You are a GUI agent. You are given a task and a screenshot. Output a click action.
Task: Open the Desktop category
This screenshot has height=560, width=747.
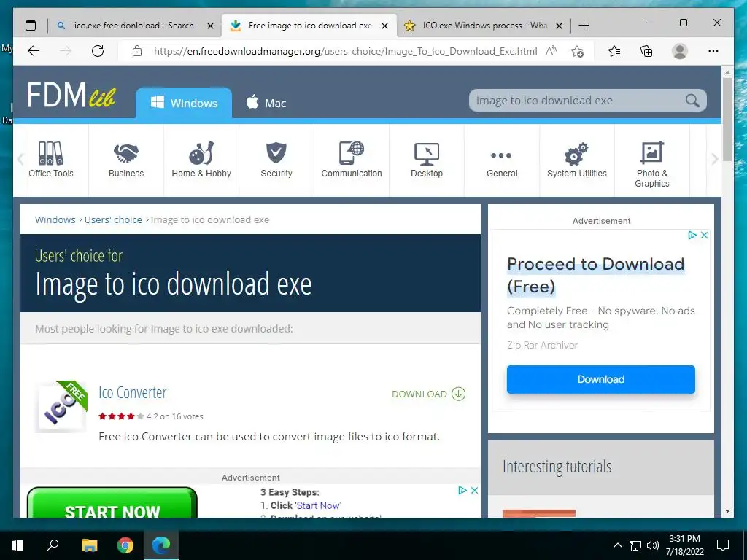click(x=427, y=160)
